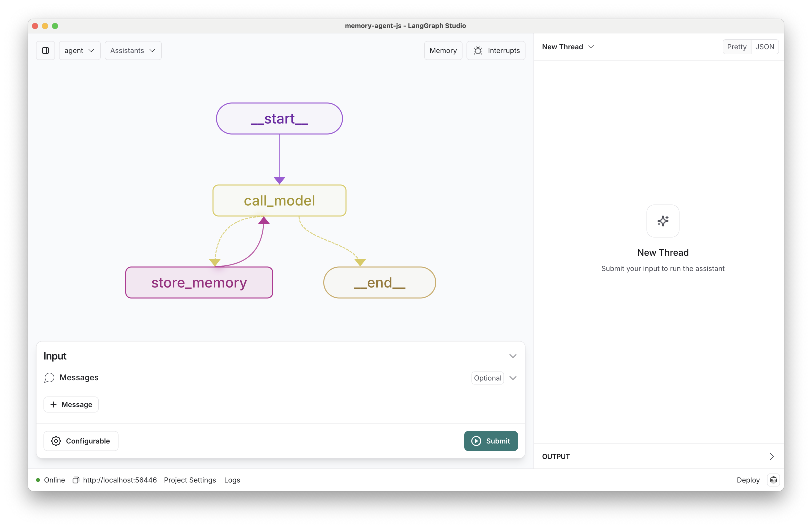Viewport: 812px width, 528px height.
Task: Collapse the Input panel chevron
Action: pyautogui.click(x=512, y=356)
